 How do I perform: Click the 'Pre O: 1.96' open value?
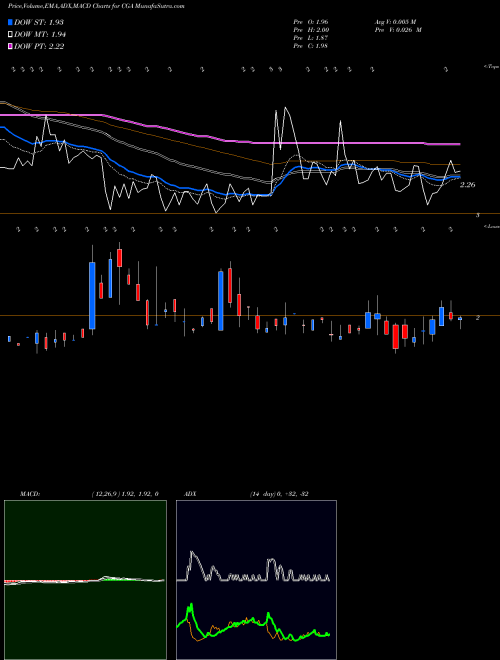pos(311,22)
